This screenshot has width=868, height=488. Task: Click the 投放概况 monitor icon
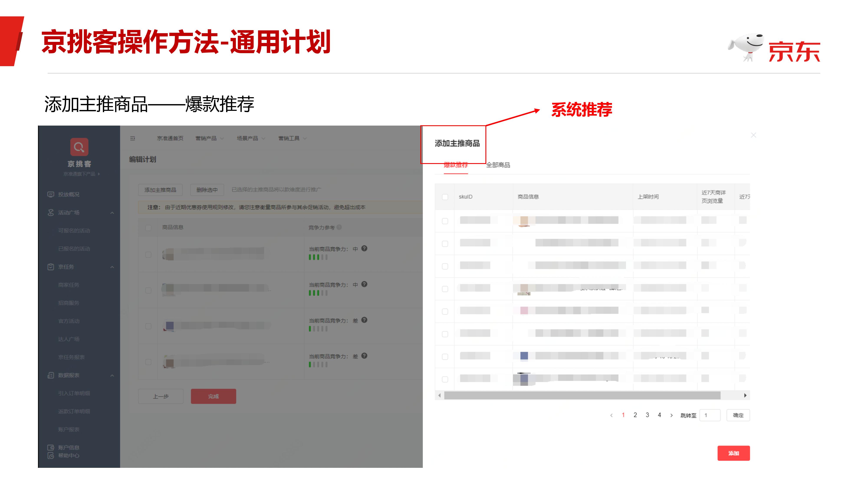point(51,194)
